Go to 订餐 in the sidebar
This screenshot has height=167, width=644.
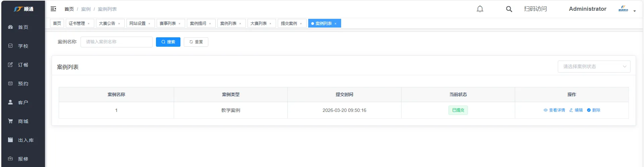23,65
